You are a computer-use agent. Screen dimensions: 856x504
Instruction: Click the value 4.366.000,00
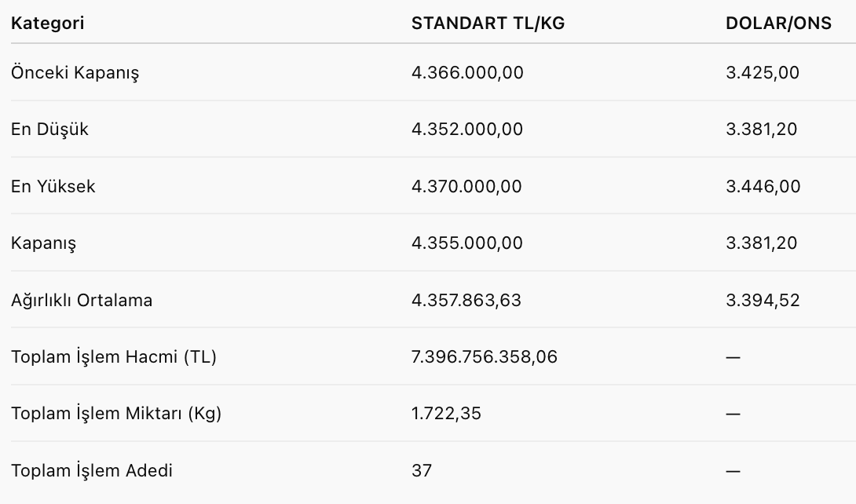pyautogui.click(x=467, y=73)
